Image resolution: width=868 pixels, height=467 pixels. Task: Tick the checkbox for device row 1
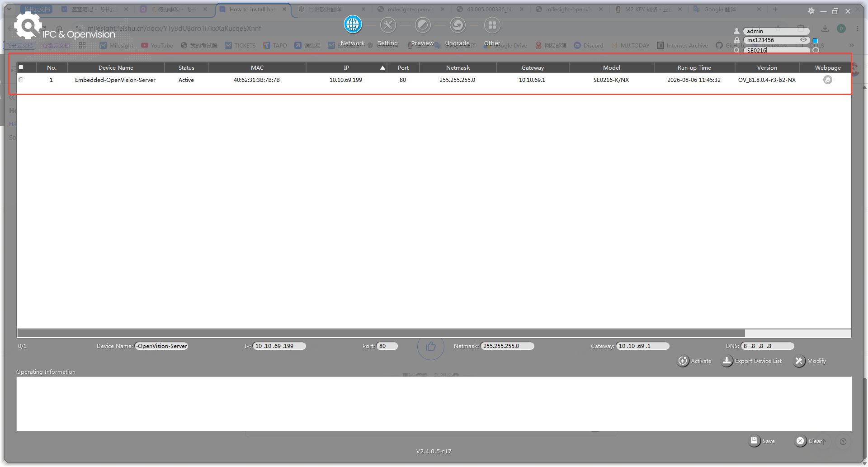[x=21, y=80]
